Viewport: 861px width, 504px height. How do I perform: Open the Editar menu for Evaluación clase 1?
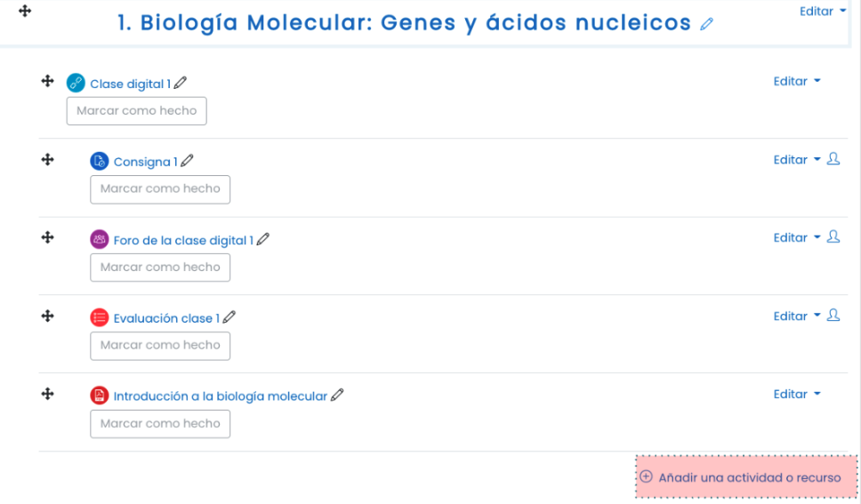click(797, 316)
